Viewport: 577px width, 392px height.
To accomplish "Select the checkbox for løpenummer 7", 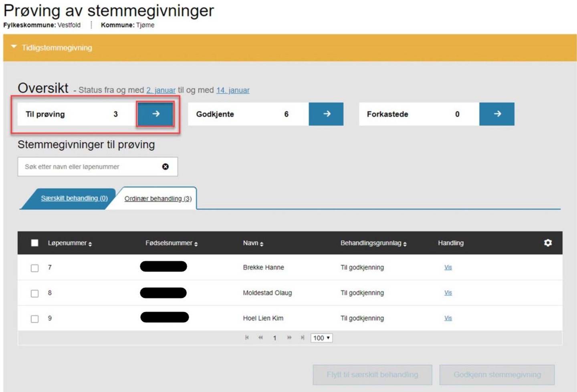I will [35, 268].
